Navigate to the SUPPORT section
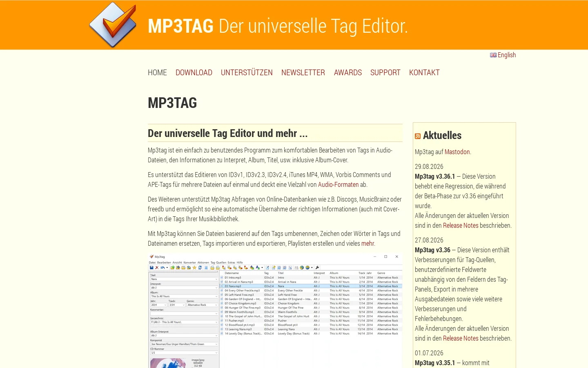 point(385,73)
